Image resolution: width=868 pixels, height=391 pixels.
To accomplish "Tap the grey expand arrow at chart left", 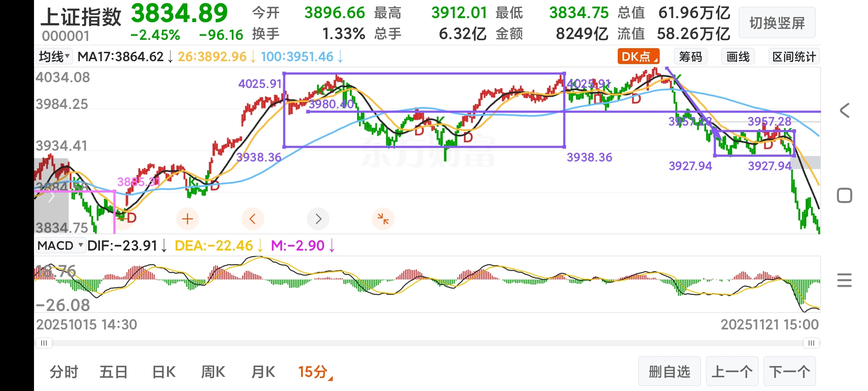I will [51, 197].
